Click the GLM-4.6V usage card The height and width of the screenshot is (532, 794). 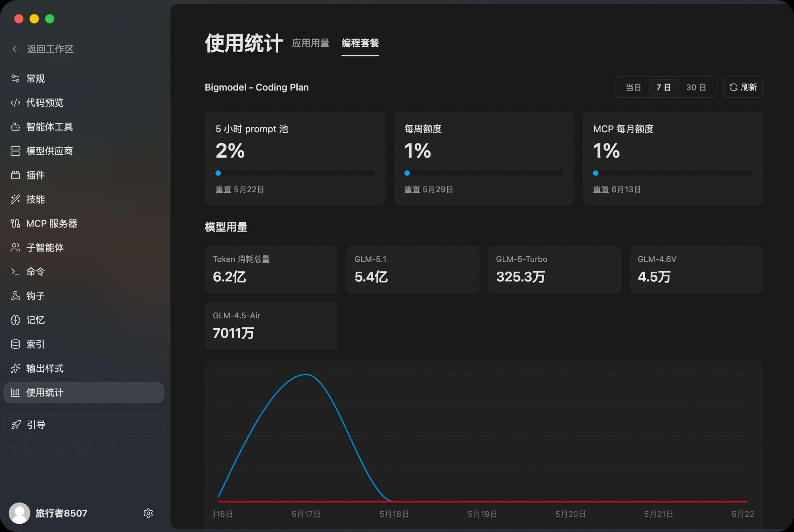click(x=696, y=270)
